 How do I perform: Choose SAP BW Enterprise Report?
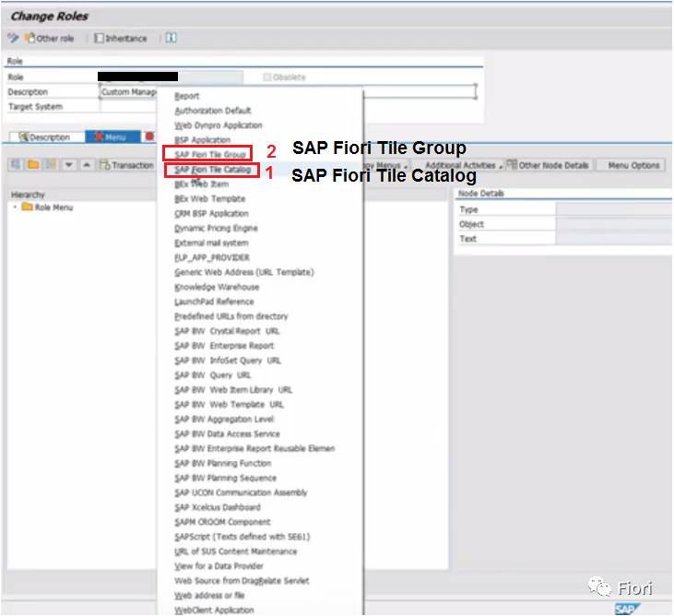224,346
